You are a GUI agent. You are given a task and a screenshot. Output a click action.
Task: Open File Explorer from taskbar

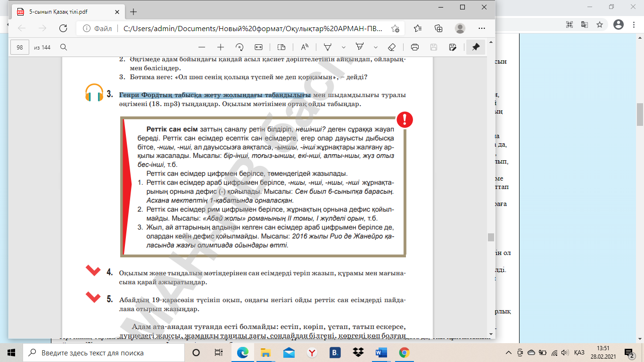point(266,353)
